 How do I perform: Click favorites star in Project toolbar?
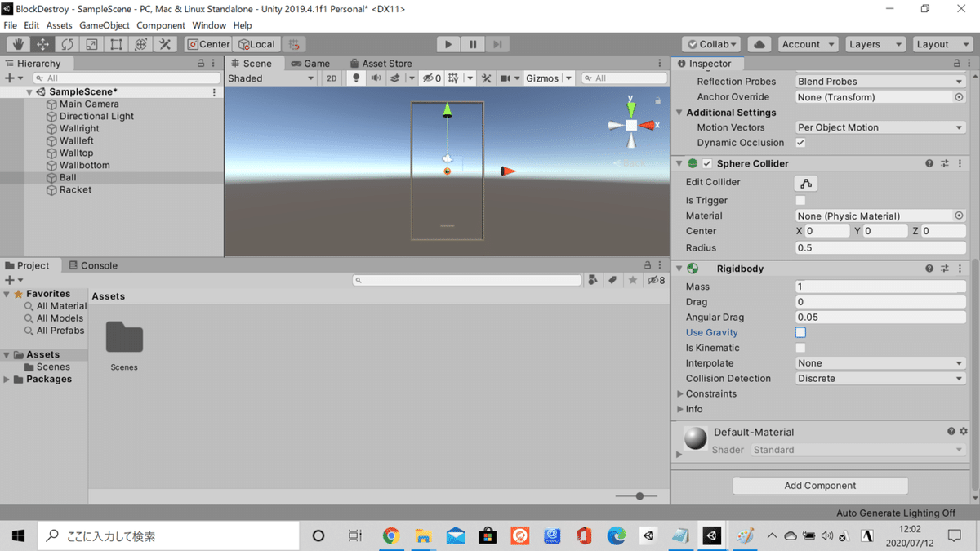633,280
